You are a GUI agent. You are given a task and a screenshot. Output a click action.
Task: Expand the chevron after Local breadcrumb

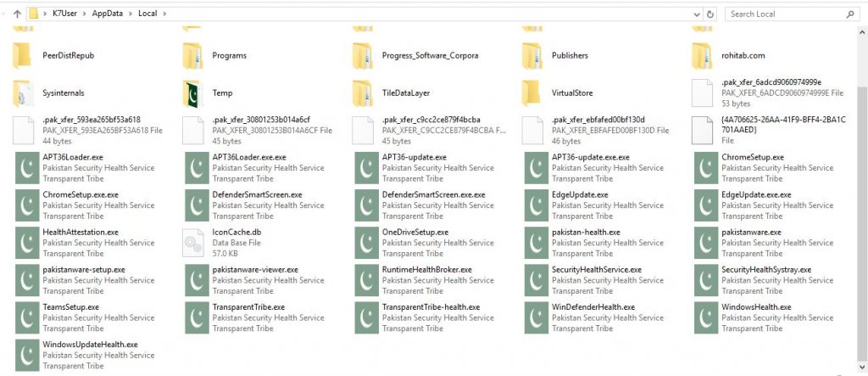[x=164, y=14]
